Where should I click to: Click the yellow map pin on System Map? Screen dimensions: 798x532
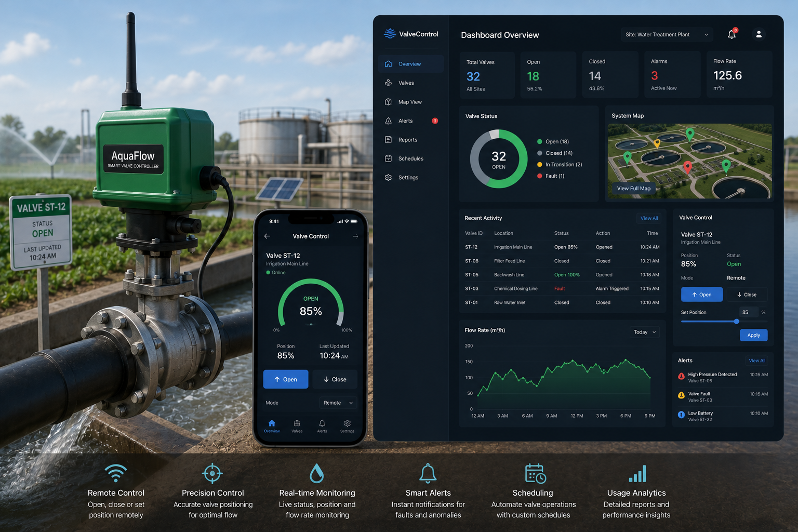657,143
